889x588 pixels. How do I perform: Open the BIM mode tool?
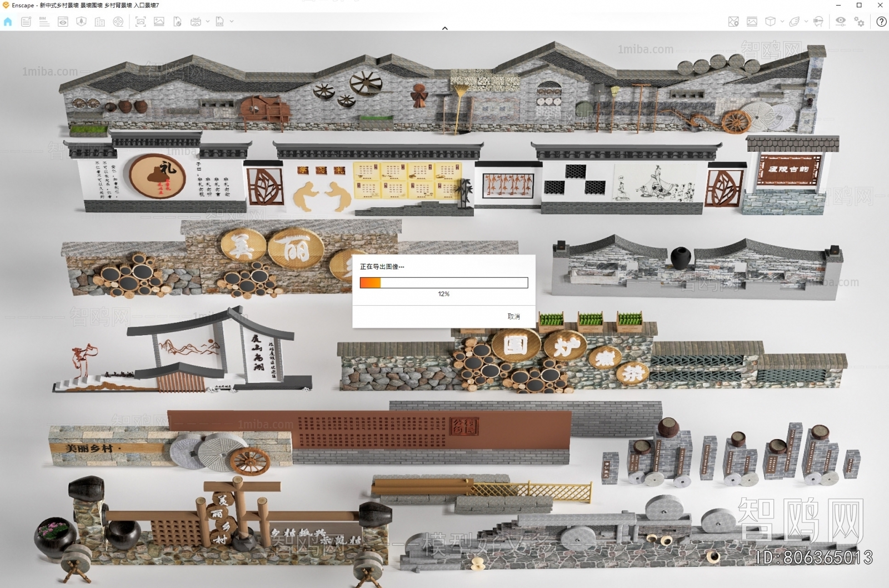click(x=44, y=22)
